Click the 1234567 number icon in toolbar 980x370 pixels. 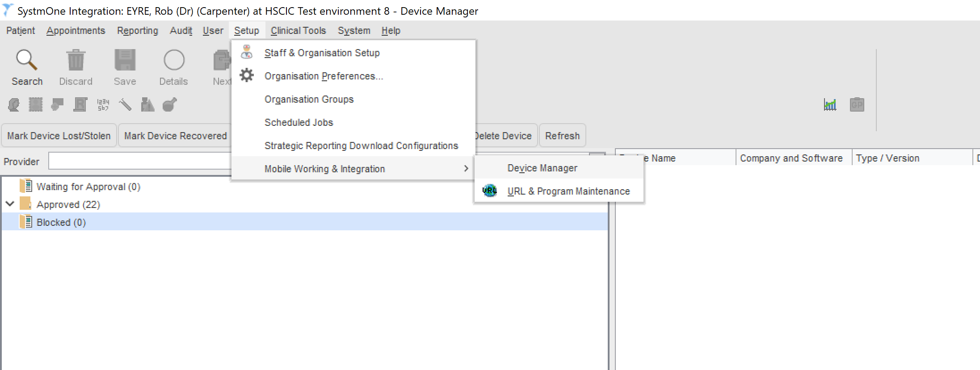coord(103,105)
